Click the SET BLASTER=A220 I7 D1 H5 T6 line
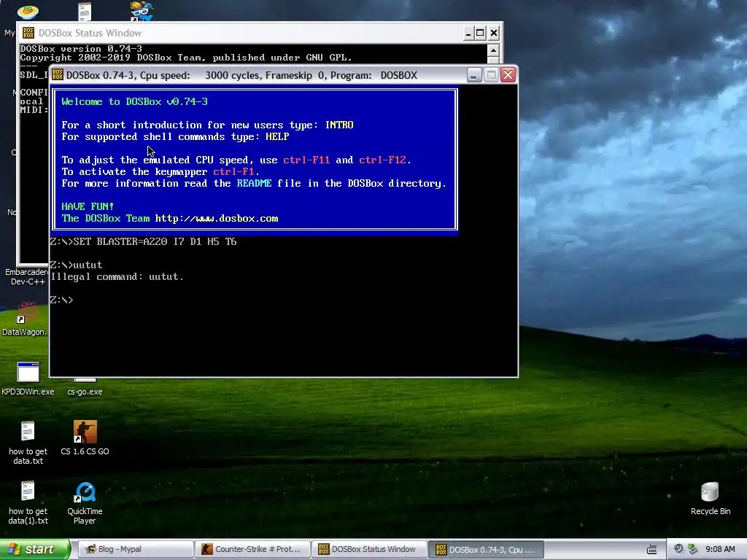This screenshot has height=560, width=747. click(x=144, y=242)
